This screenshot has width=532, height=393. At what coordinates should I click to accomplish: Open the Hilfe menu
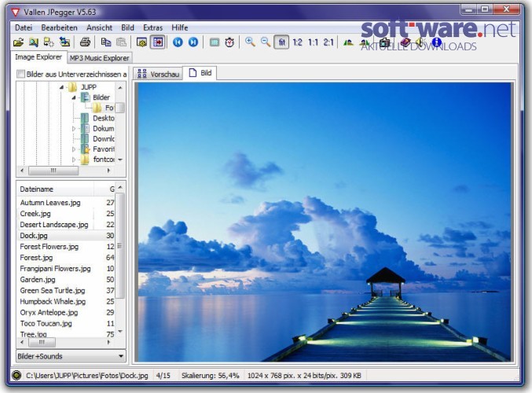[x=179, y=28]
